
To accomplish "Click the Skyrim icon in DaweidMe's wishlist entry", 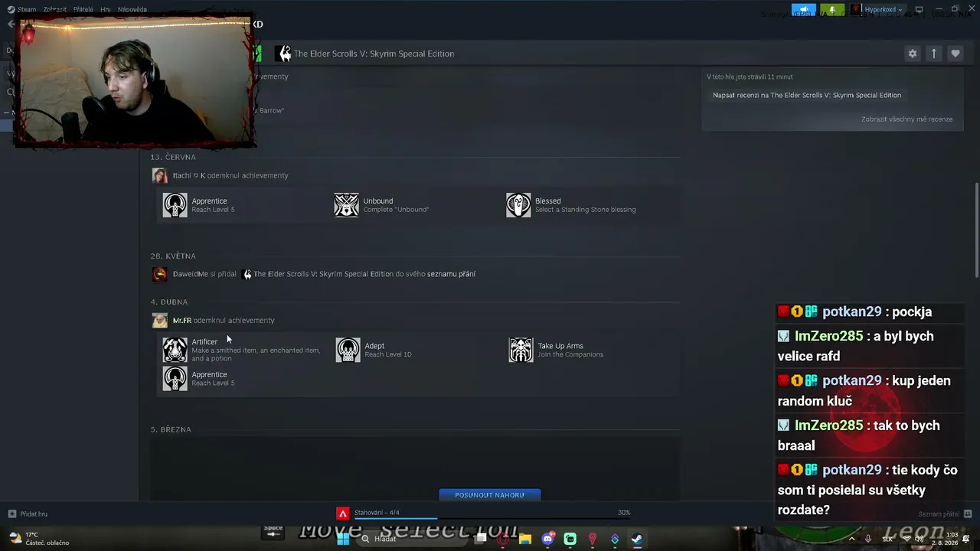I will click(x=247, y=274).
